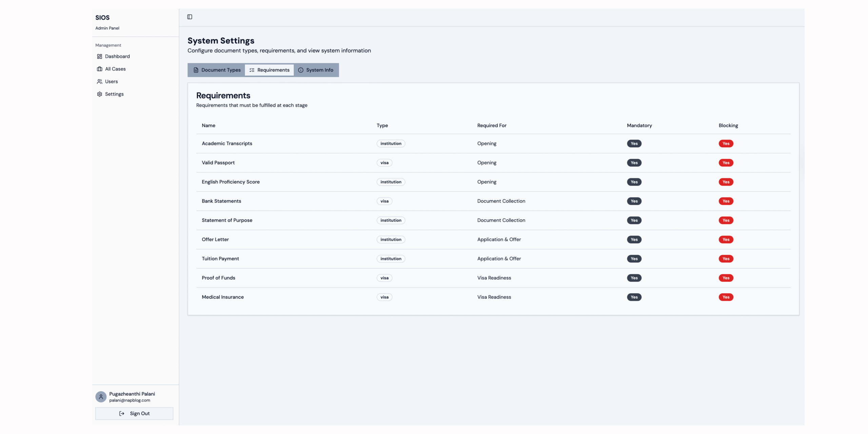The height and width of the screenshot is (434, 868).
Task: Click the info icon on System Info tab
Action: 301,70
